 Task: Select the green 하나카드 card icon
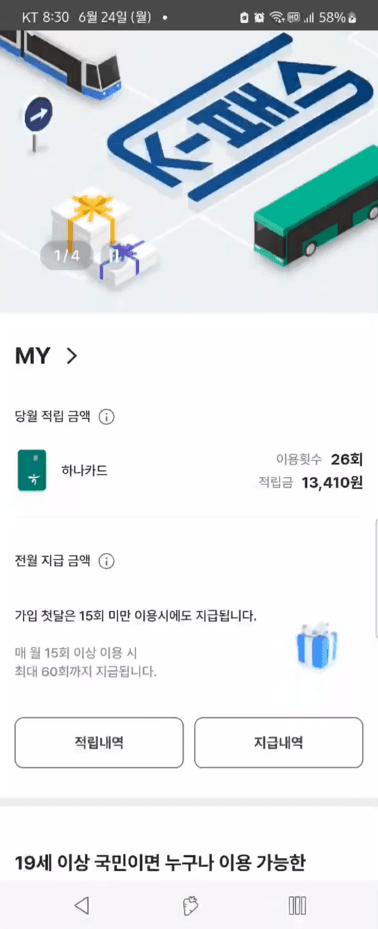pos(32,470)
